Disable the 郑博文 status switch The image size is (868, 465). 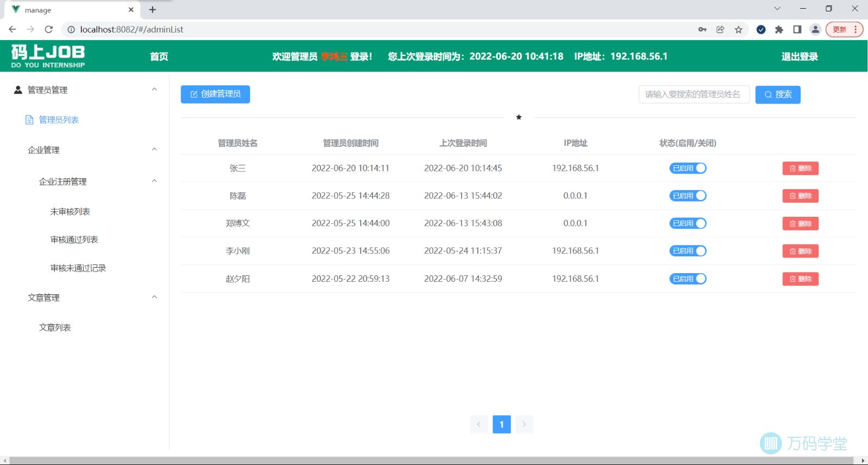(688, 223)
